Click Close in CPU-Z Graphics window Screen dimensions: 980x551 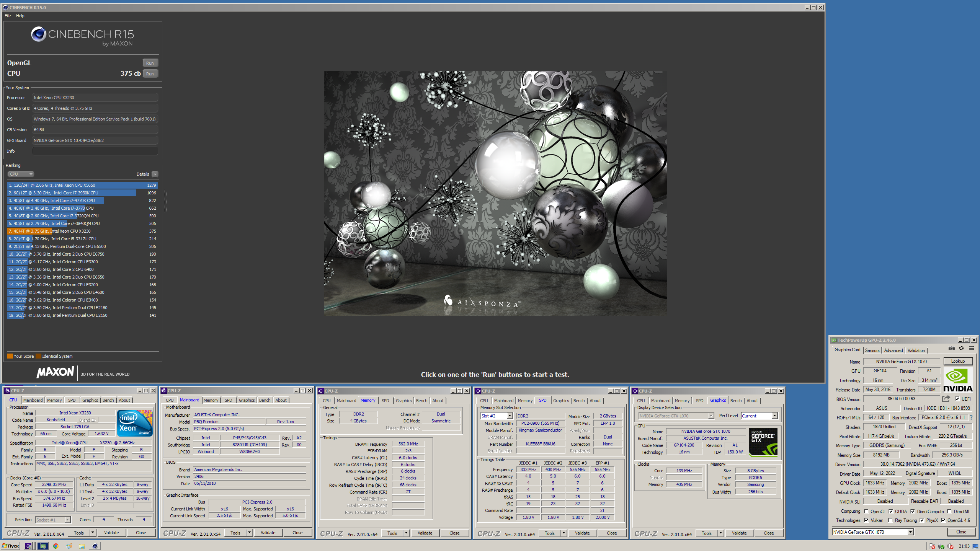[x=769, y=533]
